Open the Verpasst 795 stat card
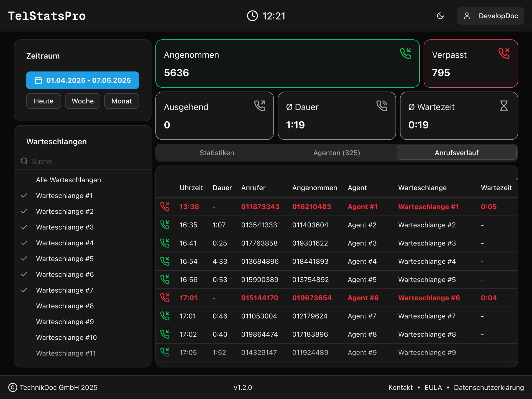 471,63
